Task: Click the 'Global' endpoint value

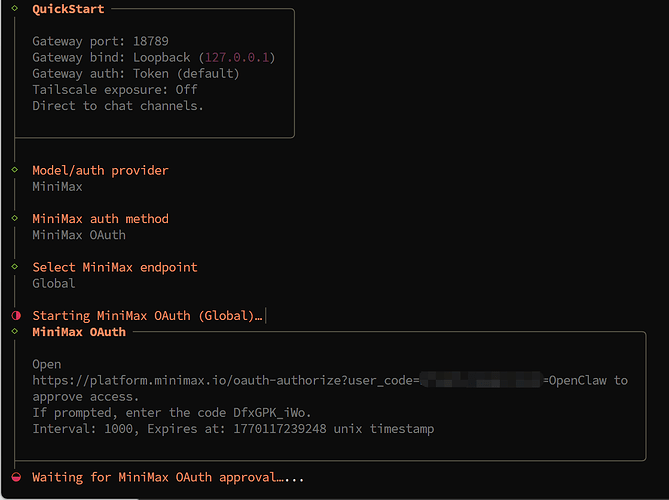Action: point(54,284)
